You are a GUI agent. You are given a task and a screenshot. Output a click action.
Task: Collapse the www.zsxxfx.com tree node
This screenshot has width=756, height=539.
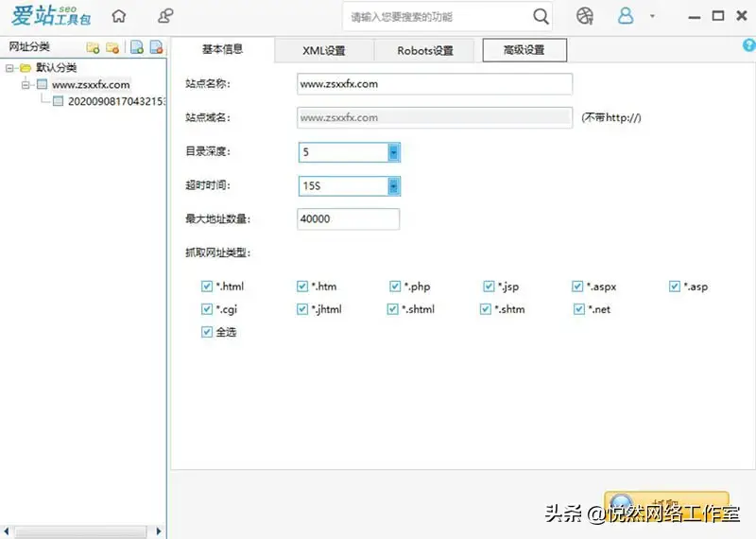pyautogui.click(x=26, y=85)
